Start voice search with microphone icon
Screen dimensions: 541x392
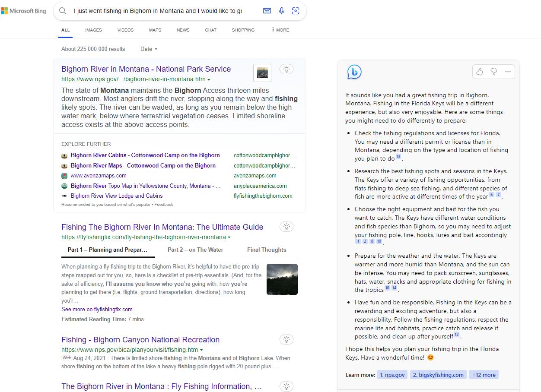[x=282, y=11]
